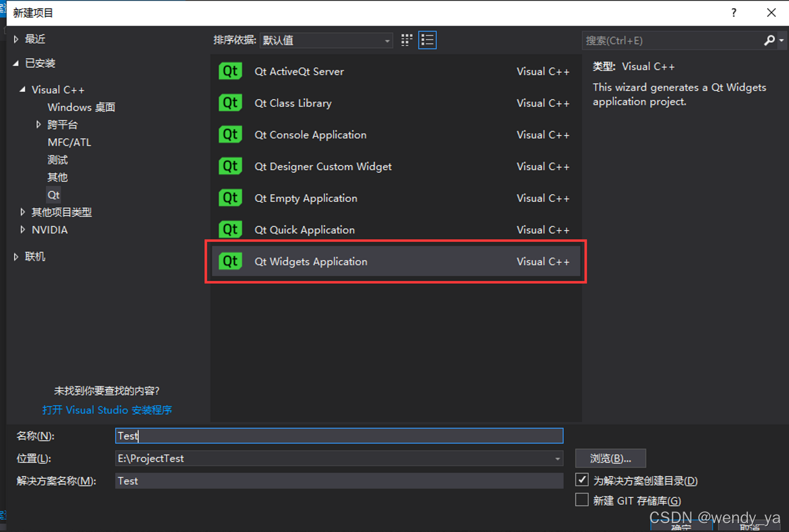The height and width of the screenshot is (532, 789).
Task: Select 其他 in the tree
Action: (57, 177)
